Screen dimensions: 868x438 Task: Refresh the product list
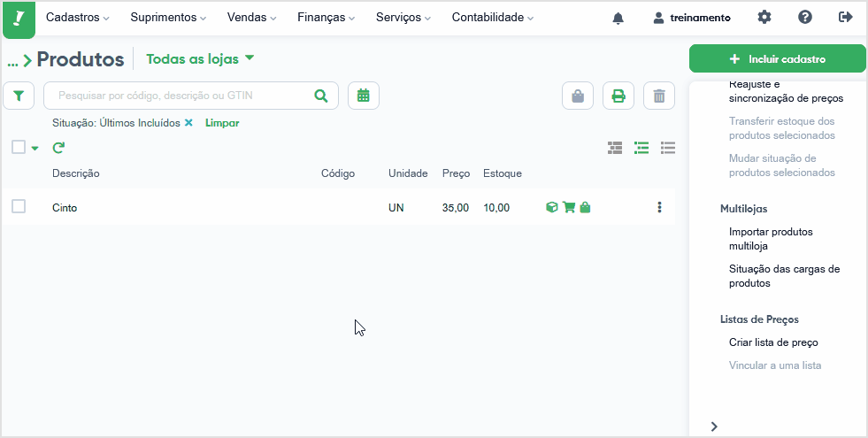(x=58, y=147)
